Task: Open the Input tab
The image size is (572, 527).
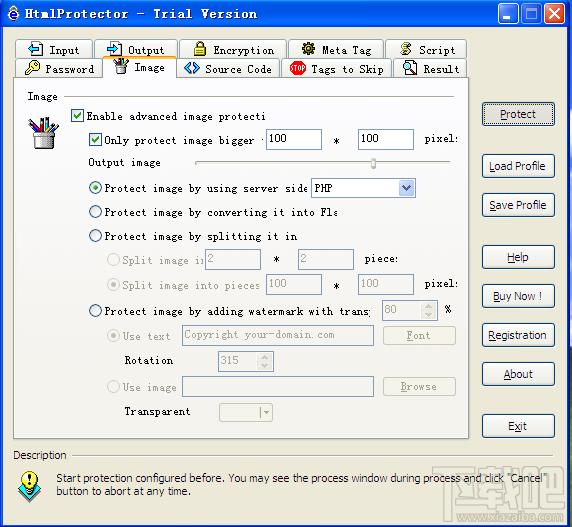Action: click(54, 49)
